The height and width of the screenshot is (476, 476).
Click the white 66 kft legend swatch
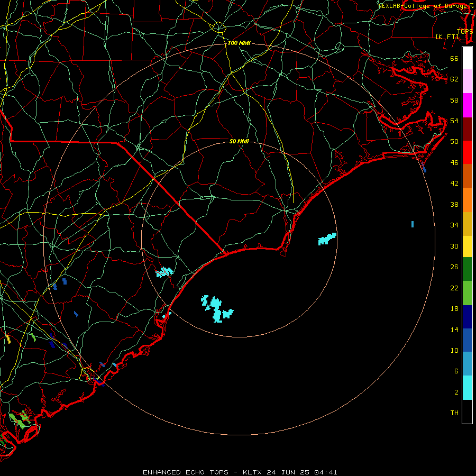point(467,58)
